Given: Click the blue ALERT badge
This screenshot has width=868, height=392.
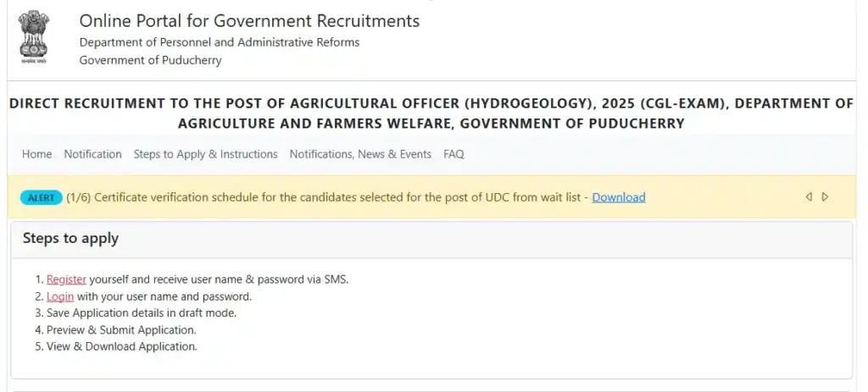Looking at the screenshot, I should 41,197.
